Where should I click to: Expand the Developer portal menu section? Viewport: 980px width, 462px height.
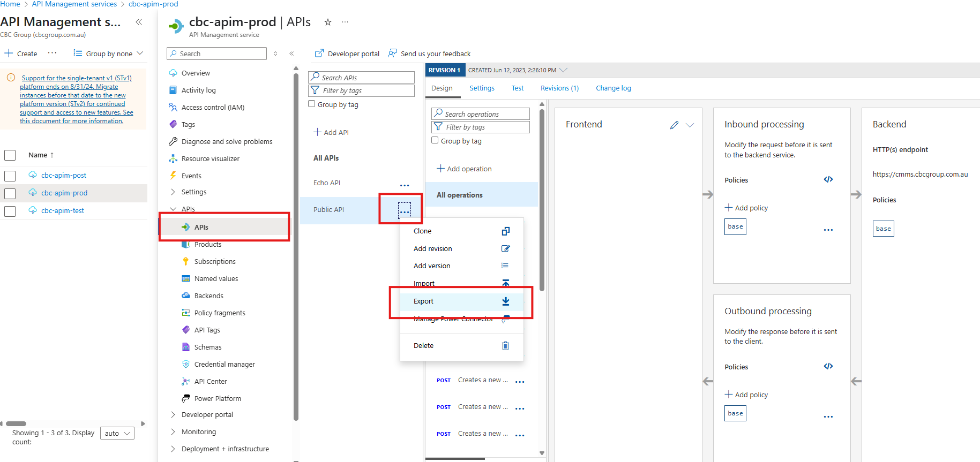[x=173, y=415]
